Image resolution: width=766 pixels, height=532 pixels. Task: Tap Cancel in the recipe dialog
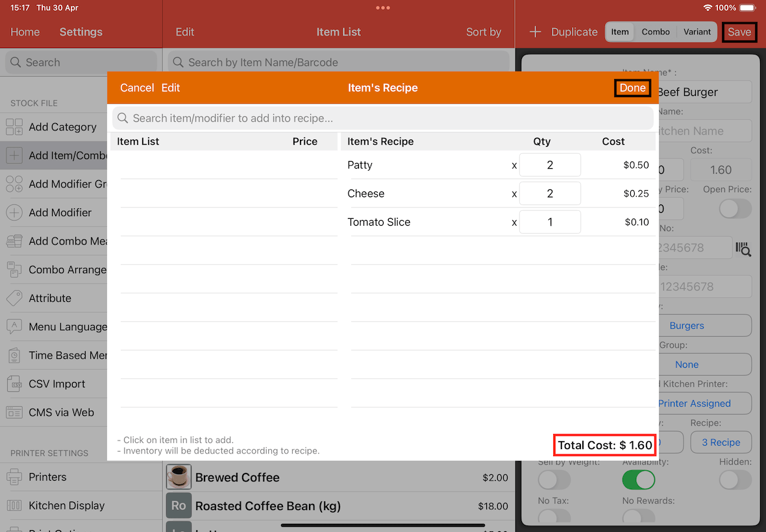coord(137,88)
